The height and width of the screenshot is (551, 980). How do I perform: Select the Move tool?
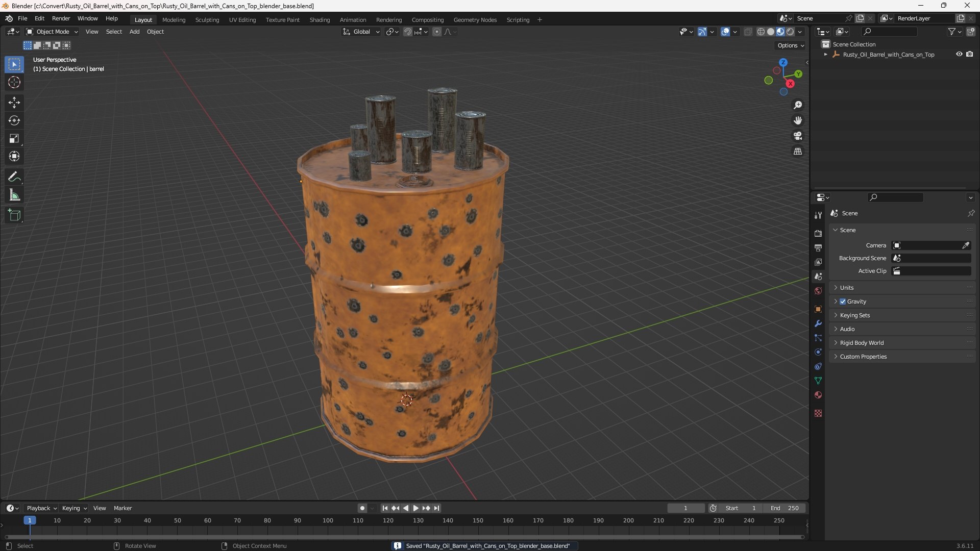(14, 103)
